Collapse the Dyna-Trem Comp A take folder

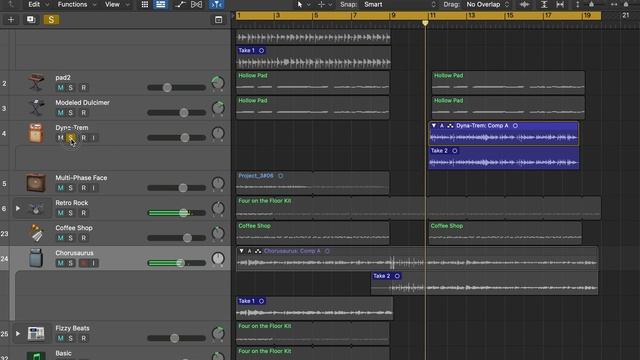pos(434,126)
